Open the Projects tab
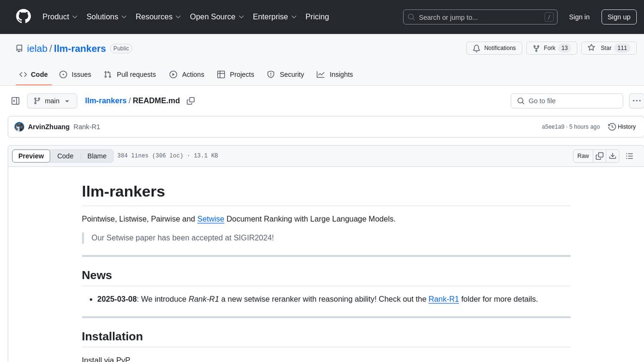 235,74
